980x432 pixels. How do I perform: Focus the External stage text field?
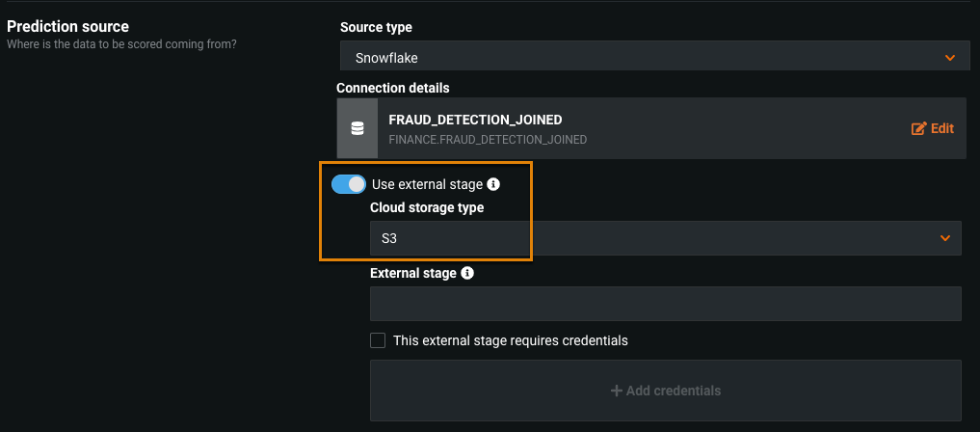point(665,304)
